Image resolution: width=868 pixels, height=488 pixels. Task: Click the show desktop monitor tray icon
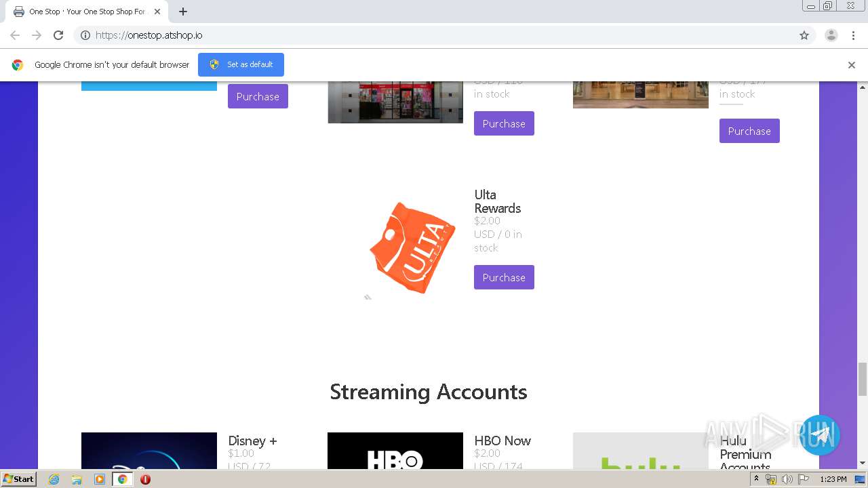point(860,479)
